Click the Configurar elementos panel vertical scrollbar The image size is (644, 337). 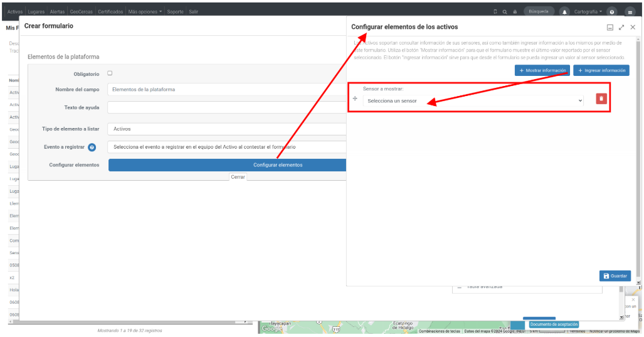coord(638,158)
